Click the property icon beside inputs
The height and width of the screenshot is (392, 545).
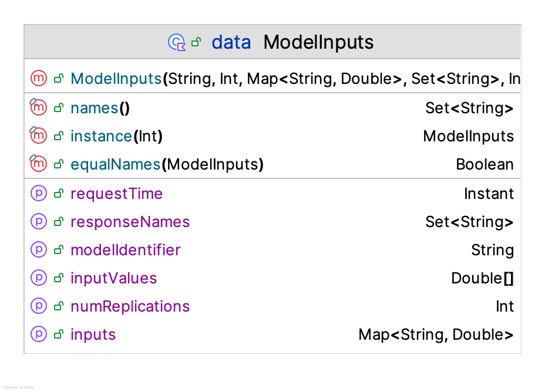point(39,334)
